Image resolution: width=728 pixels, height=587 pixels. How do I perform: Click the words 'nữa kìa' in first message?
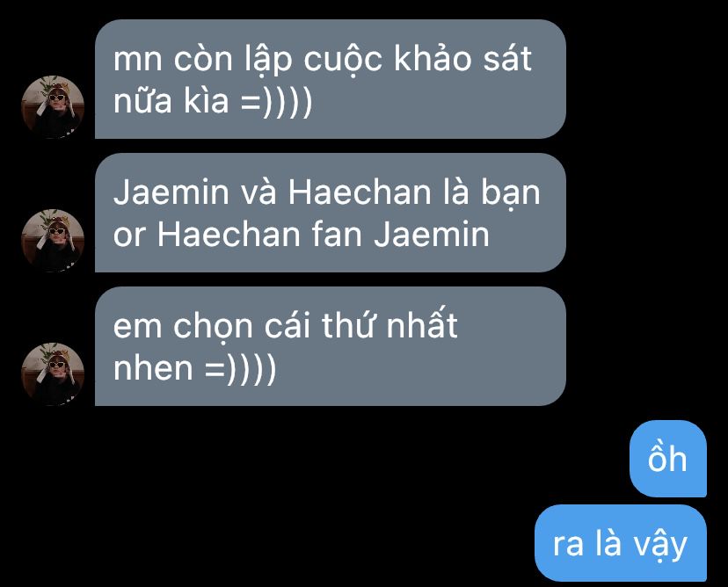[x=171, y=101]
